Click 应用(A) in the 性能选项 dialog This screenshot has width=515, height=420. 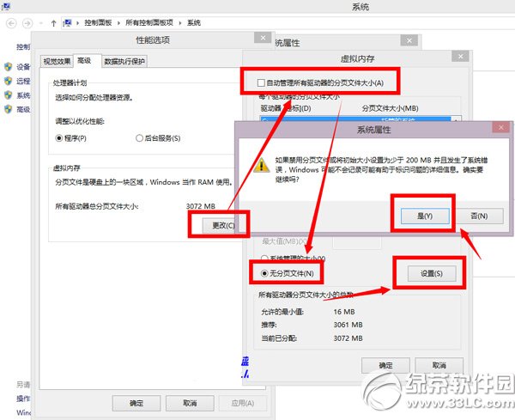coord(243,403)
